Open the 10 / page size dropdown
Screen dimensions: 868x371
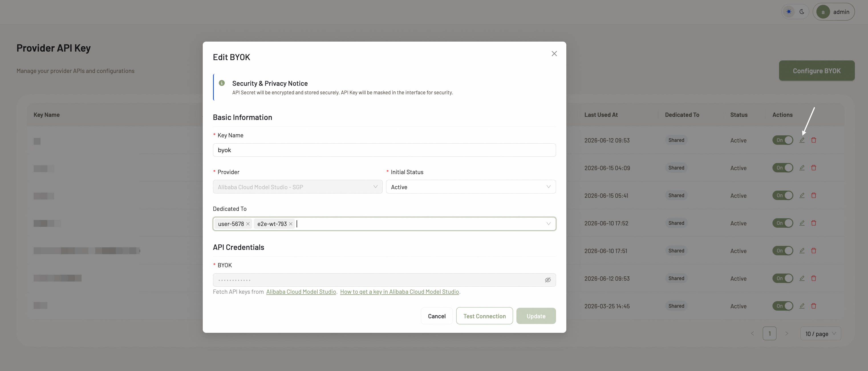[820, 334]
